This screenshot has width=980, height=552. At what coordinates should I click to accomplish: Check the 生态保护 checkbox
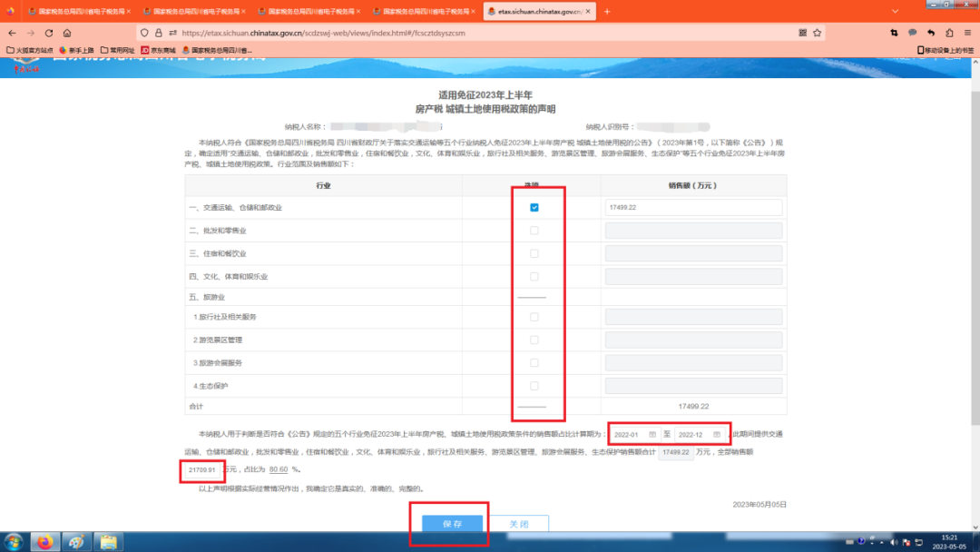pyautogui.click(x=534, y=386)
